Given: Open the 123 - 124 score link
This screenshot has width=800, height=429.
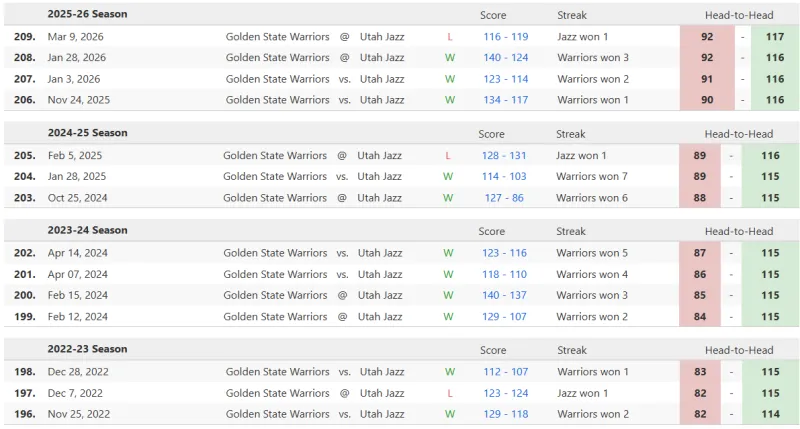Looking at the screenshot, I should (x=504, y=393).
